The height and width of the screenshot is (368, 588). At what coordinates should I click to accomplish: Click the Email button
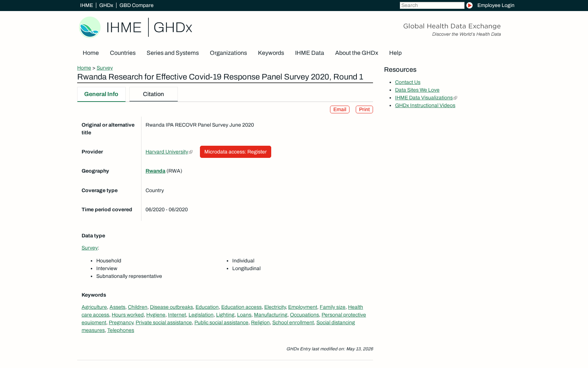[340, 110]
